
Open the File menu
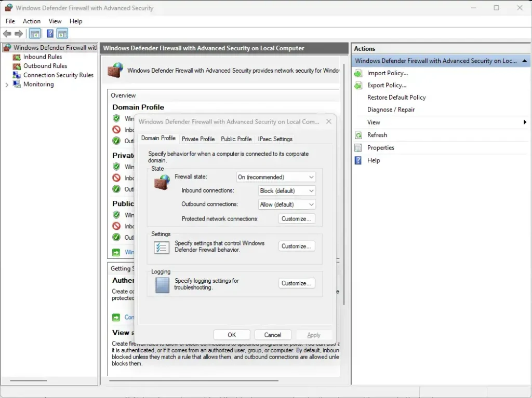pyautogui.click(x=10, y=21)
